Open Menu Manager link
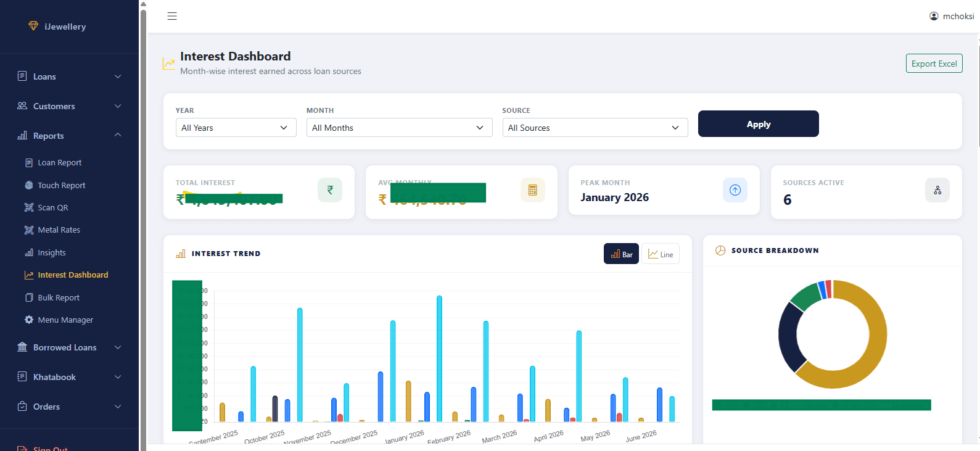Image resolution: width=980 pixels, height=451 pixels. (x=65, y=320)
